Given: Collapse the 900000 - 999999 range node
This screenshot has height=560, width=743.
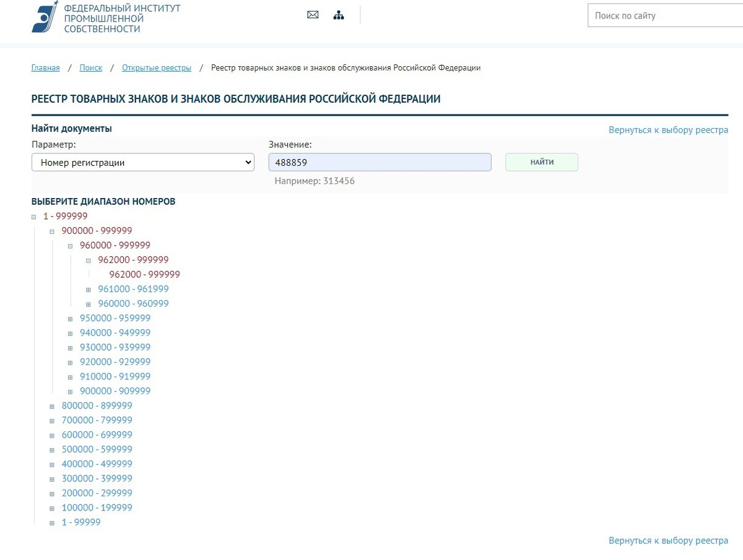Looking at the screenshot, I should point(51,230).
